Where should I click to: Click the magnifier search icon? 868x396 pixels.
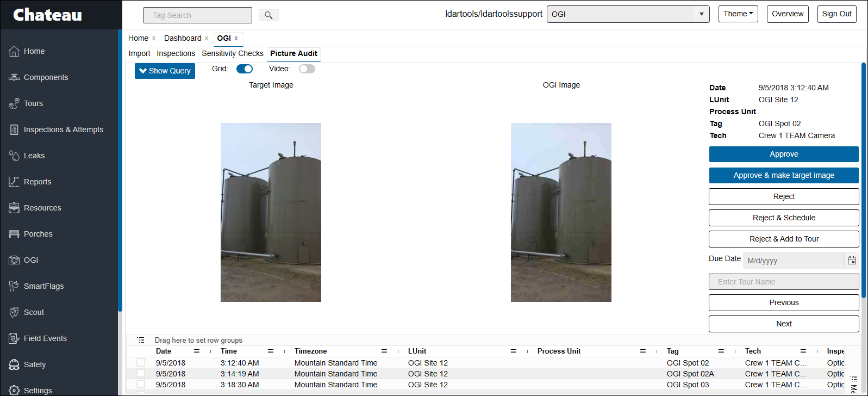coord(268,15)
